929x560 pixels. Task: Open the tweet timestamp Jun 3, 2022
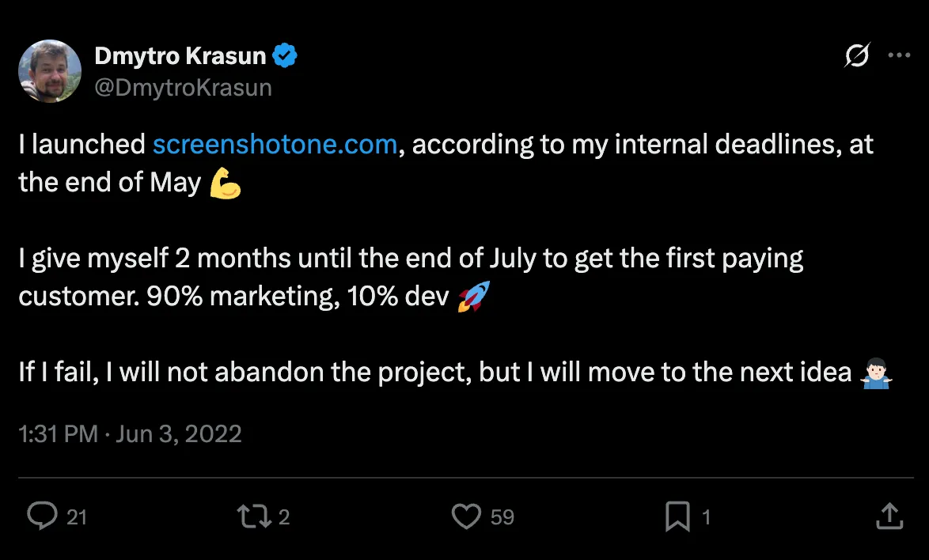click(x=131, y=433)
